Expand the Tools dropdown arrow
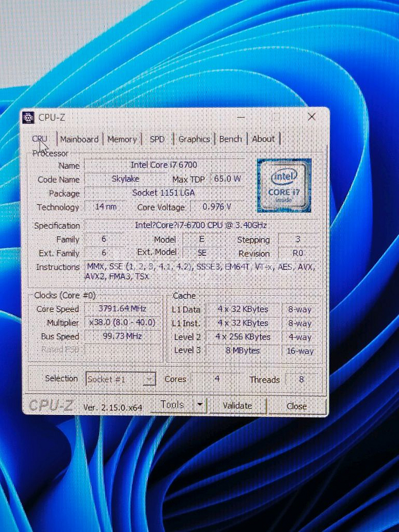The width and height of the screenshot is (399, 532). click(x=199, y=405)
